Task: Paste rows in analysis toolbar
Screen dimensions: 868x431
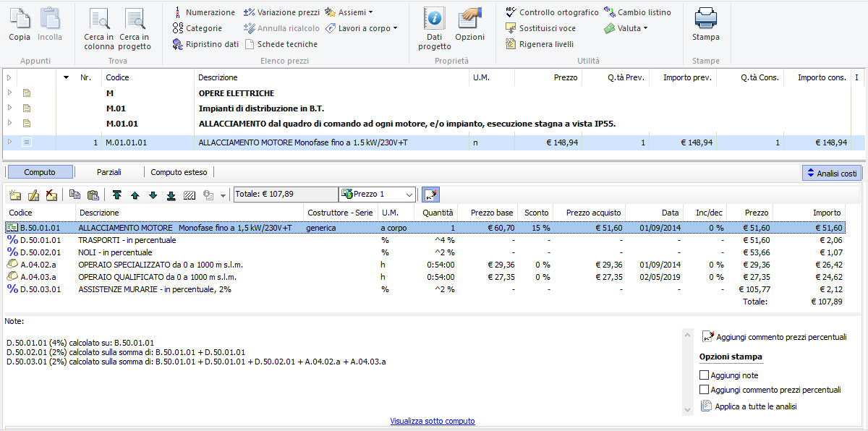Action: 93,195
